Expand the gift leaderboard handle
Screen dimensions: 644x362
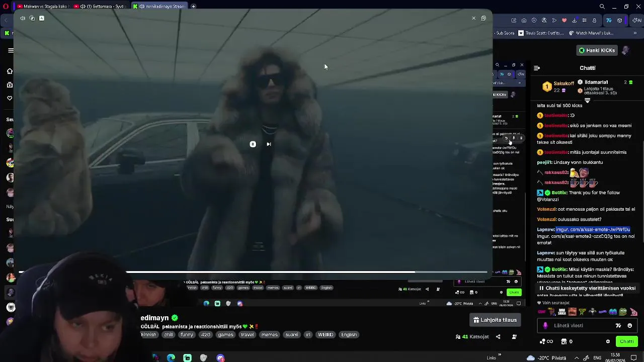[x=587, y=101]
